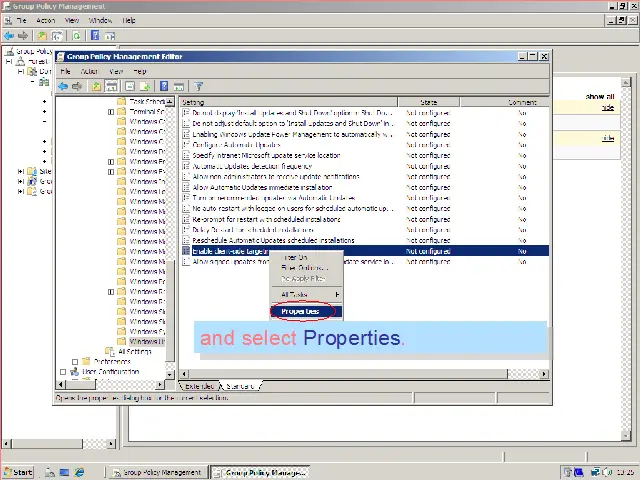Click the Task Scheduler folder icon in tree
This screenshot has width=640, height=480.
(121, 101)
